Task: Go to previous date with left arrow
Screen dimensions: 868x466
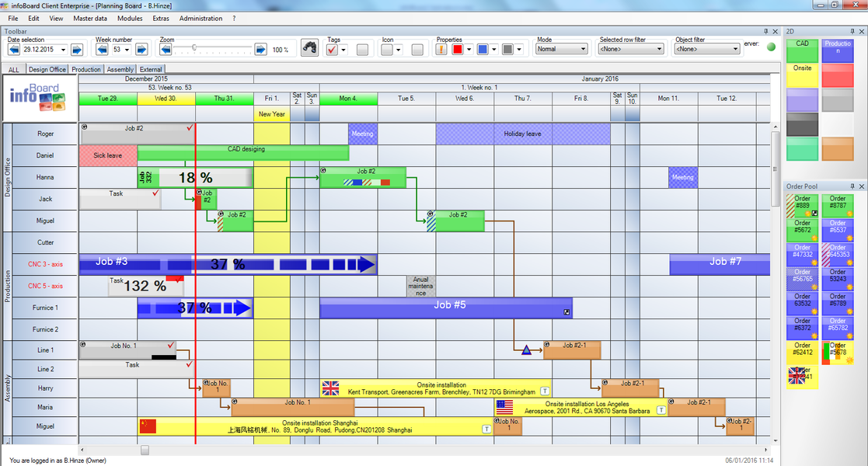Action: click(14, 50)
